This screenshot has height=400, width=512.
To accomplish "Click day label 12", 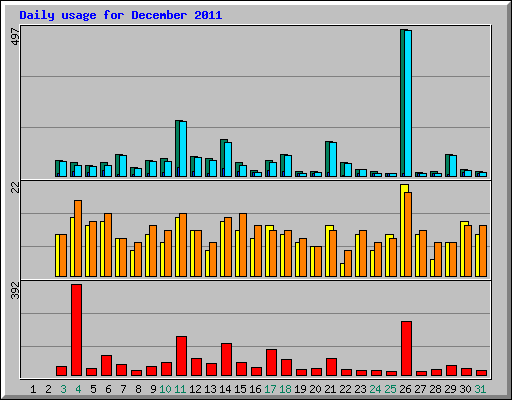I will [195, 389].
